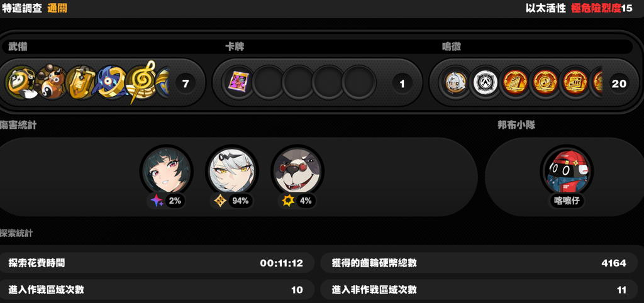Select the blue one-eyed gear icon

point(110,82)
